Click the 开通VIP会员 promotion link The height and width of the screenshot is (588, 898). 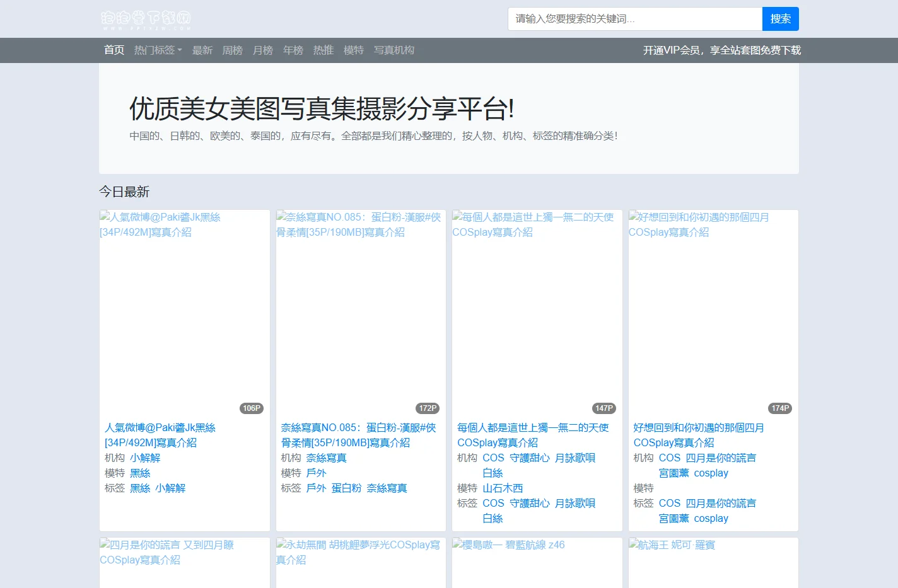pyautogui.click(x=722, y=50)
